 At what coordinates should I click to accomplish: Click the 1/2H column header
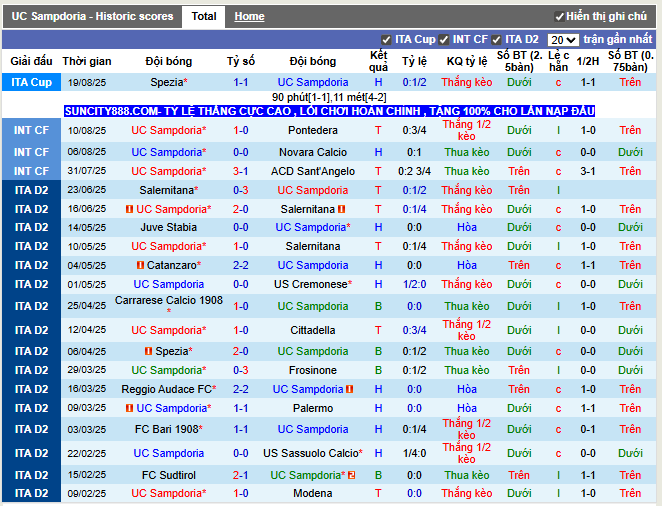pos(588,61)
